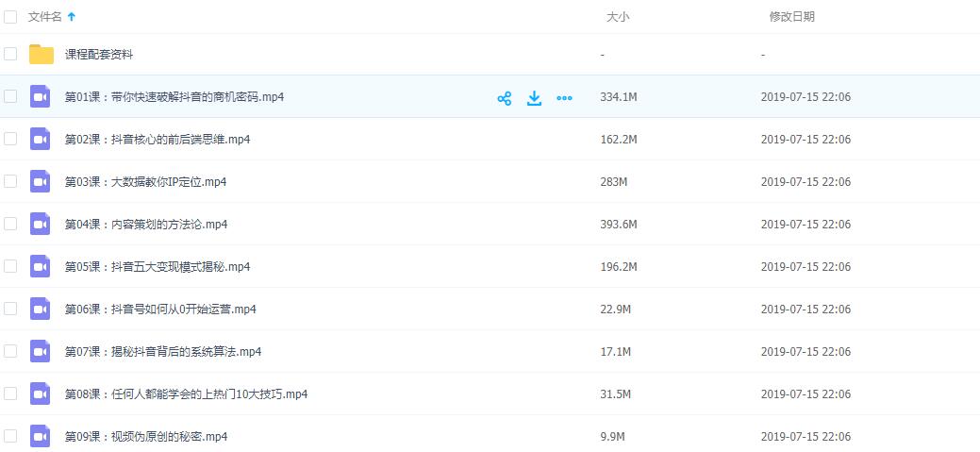The image size is (980, 452).
Task: Click the share icon on the 第01课 row
Action: 504,97
